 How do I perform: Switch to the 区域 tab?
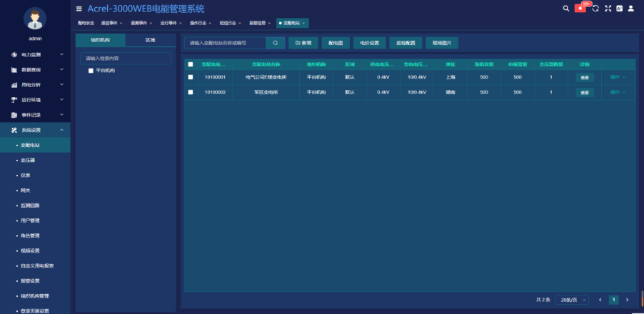point(150,41)
